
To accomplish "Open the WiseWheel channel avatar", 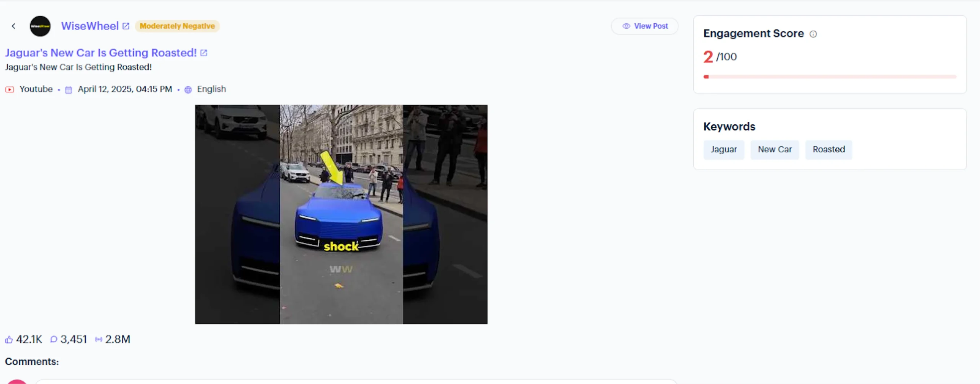I will coord(40,26).
